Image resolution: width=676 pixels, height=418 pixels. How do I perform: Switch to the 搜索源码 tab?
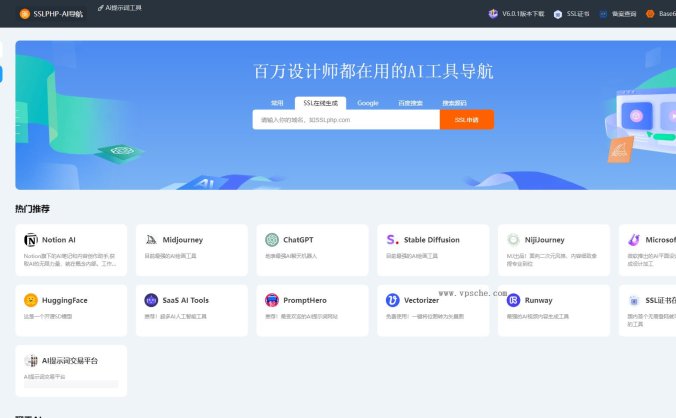(x=454, y=103)
